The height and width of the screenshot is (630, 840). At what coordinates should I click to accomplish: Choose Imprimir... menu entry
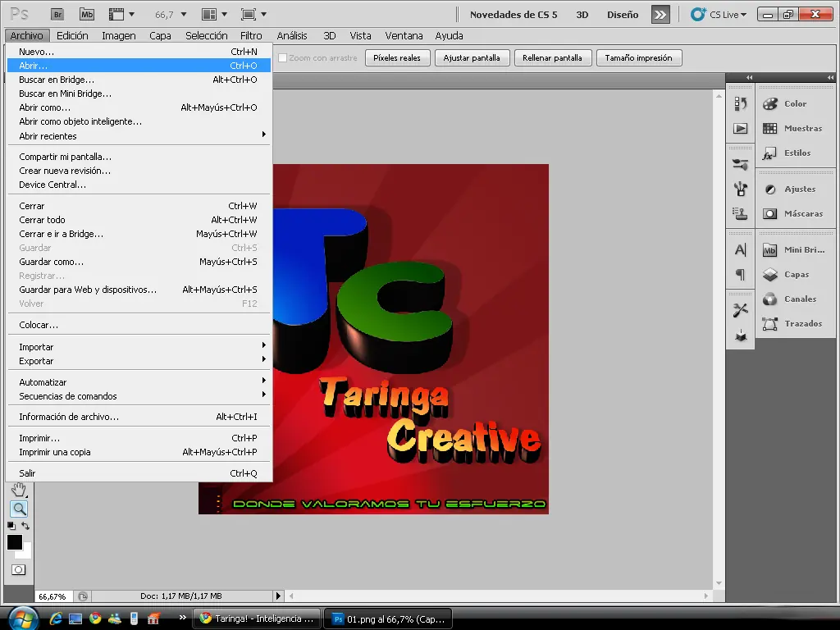139,438
